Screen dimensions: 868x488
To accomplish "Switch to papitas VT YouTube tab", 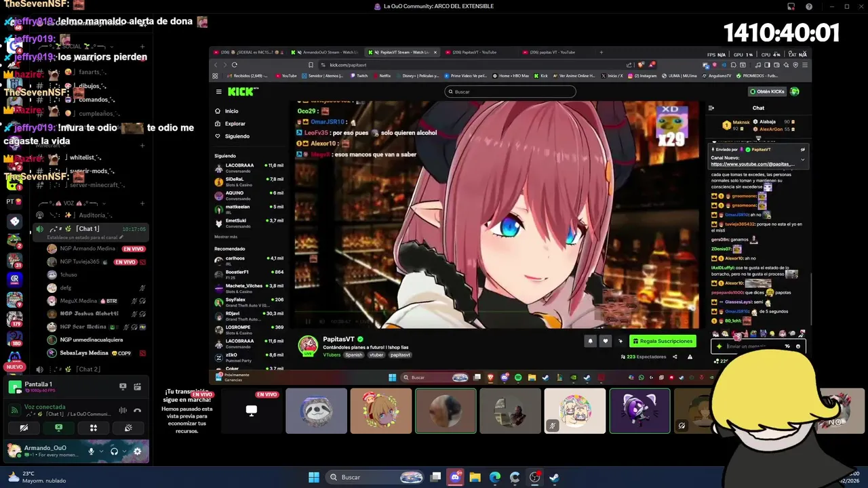I will (552, 52).
